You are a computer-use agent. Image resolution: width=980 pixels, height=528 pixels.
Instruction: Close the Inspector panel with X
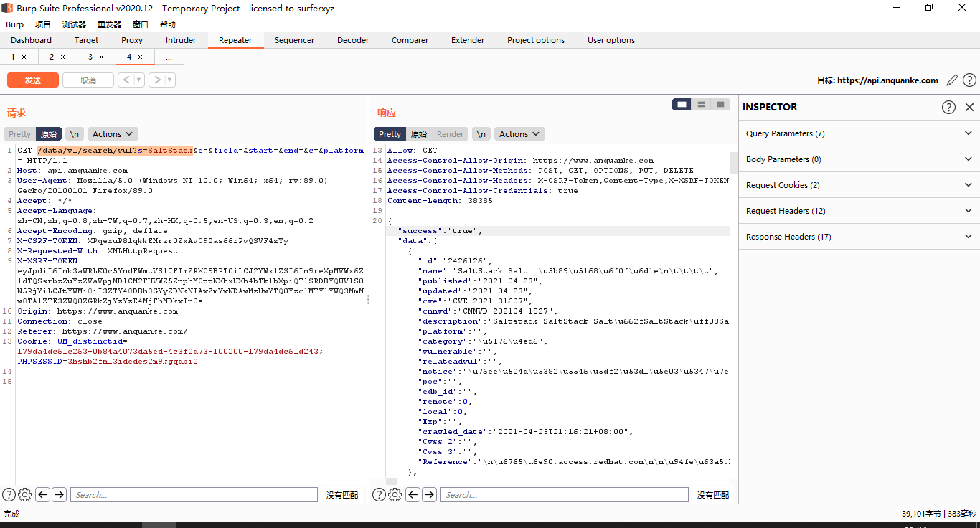point(969,107)
